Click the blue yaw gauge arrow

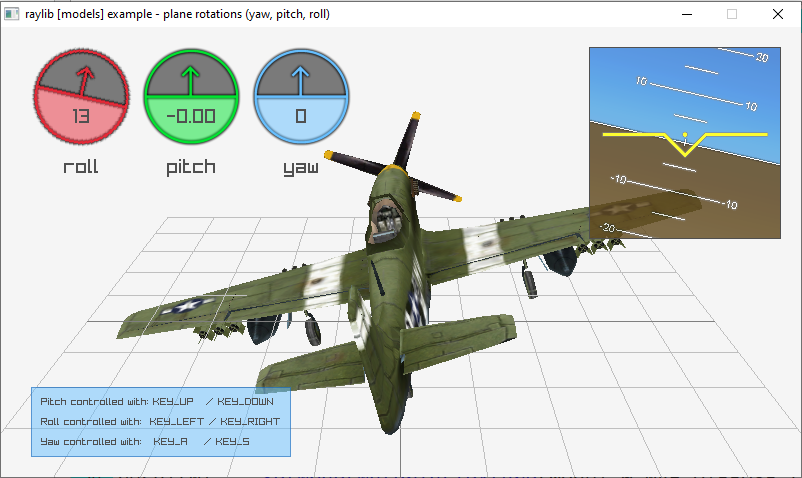[301, 78]
